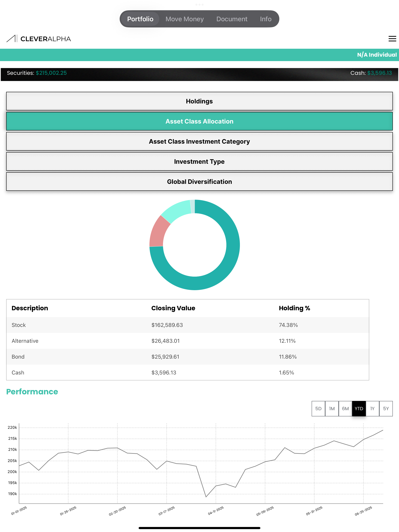
Task: Set performance range to 5Y
Action: coord(386,409)
